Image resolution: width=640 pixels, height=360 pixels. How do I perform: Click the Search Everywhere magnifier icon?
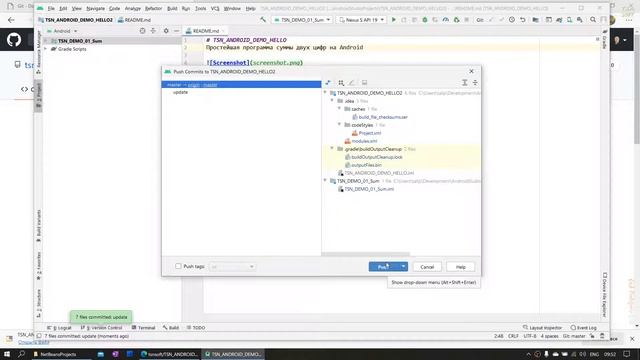pos(593,20)
